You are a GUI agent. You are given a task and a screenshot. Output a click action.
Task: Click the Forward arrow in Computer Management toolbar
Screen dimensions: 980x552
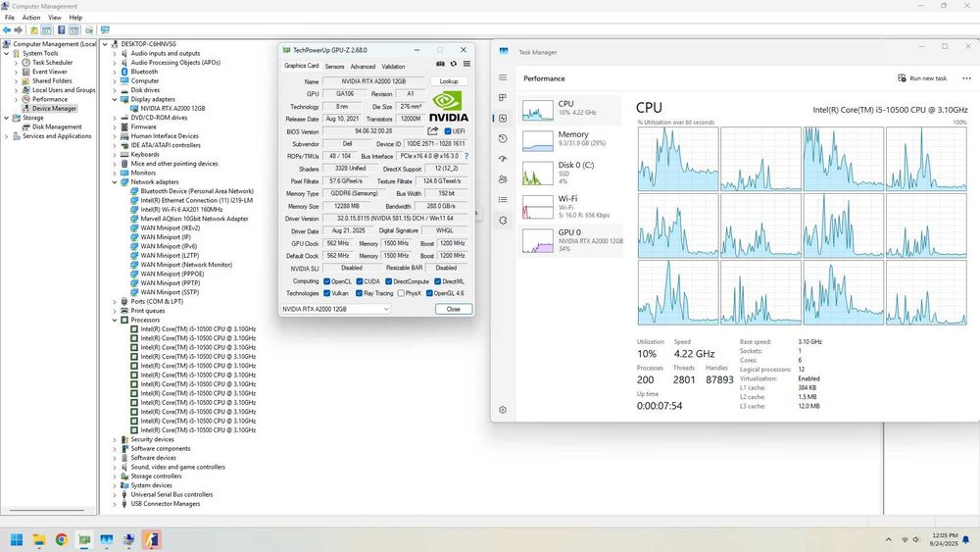pos(18,30)
